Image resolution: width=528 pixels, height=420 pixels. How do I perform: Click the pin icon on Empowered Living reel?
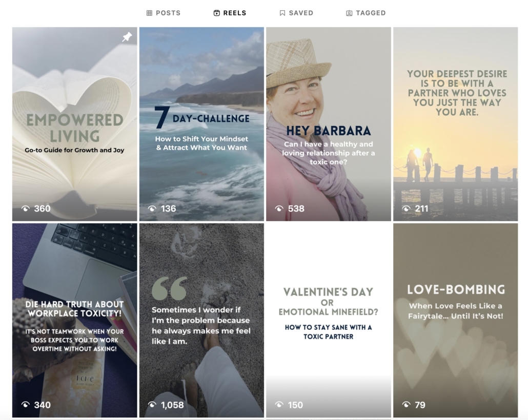127,37
